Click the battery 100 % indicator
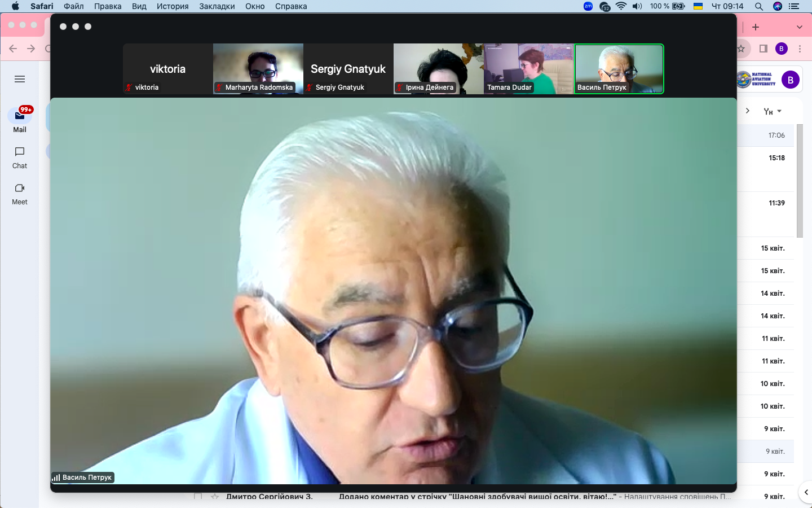 tap(667, 6)
